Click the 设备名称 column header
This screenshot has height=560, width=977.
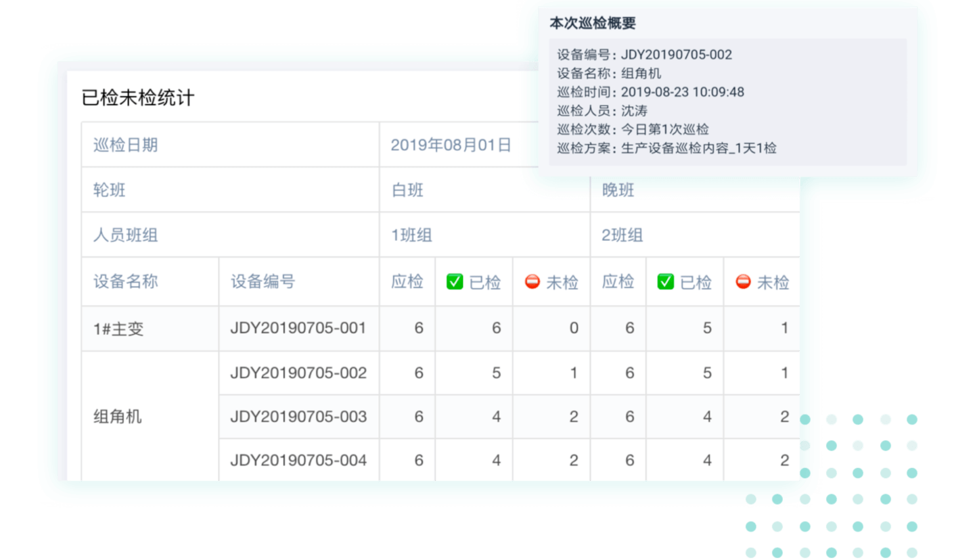[x=126, y=281]
